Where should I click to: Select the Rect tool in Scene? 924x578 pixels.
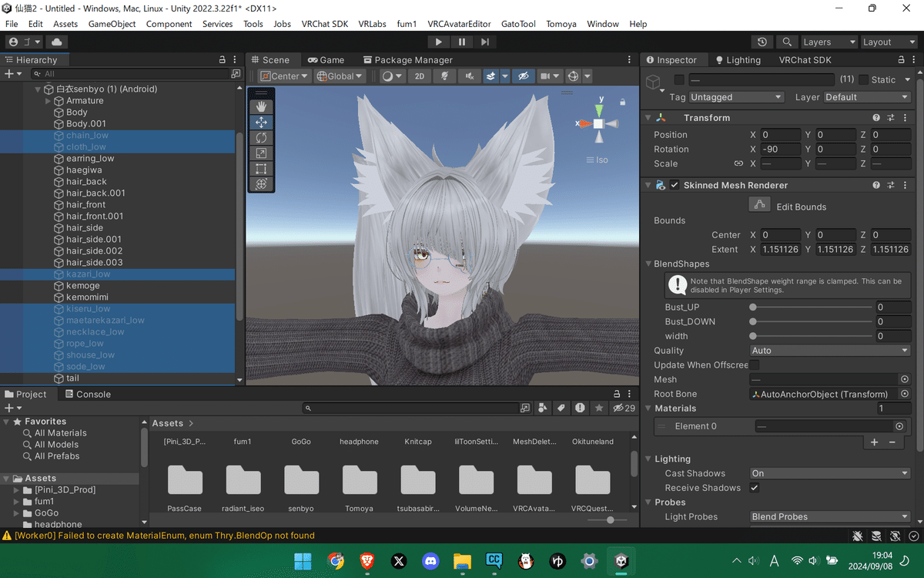tap(261, 169)
